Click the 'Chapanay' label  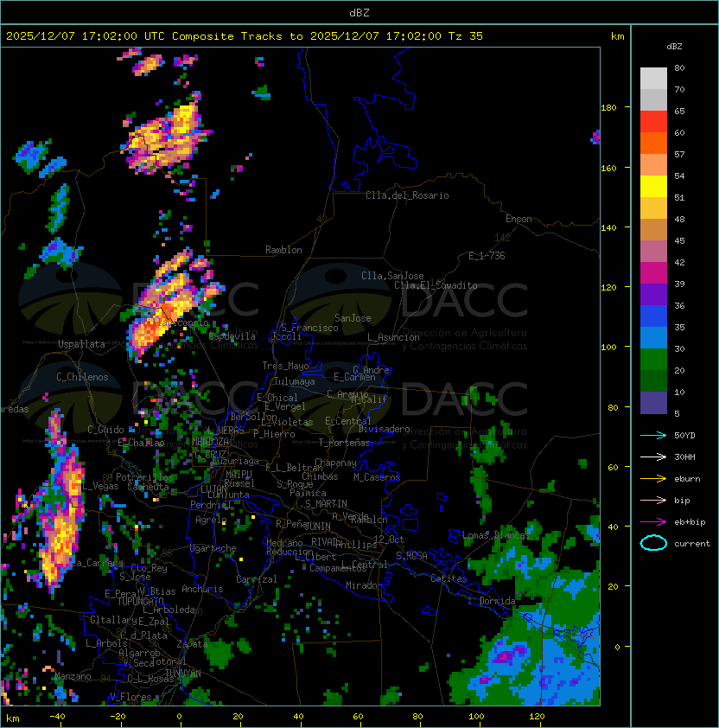tap(335, 463)
